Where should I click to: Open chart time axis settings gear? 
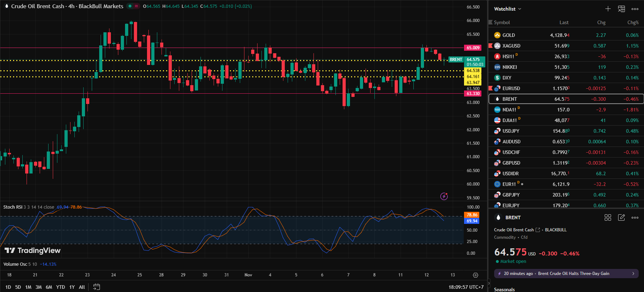click(475, 275)
